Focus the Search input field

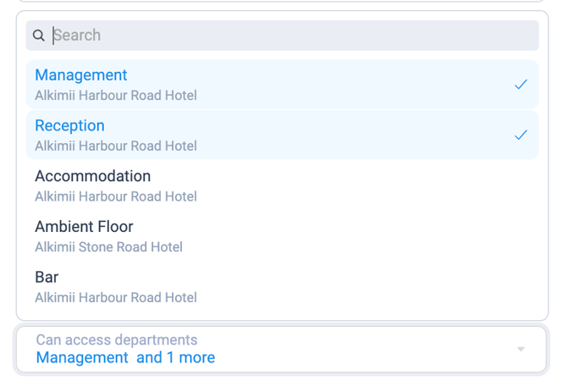282,36
